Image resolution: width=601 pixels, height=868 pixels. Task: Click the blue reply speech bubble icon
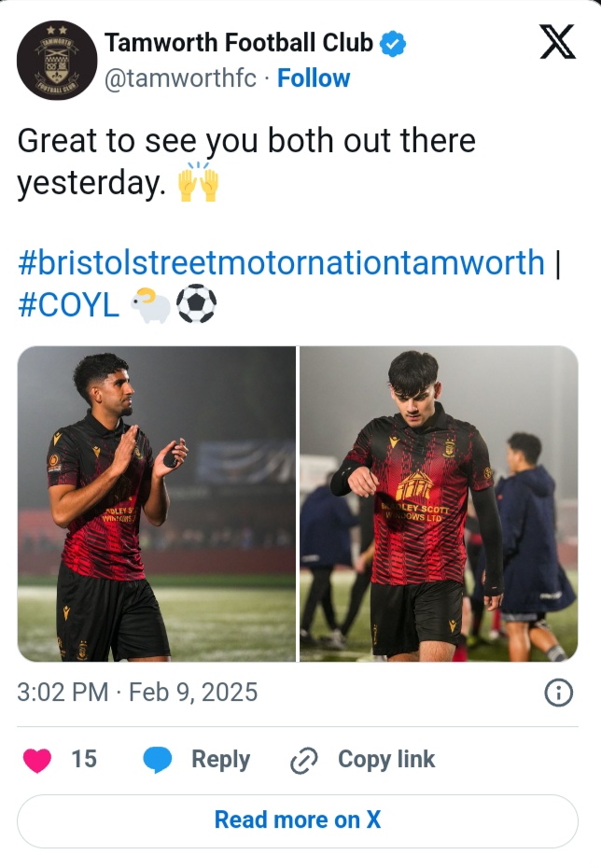pos(158,761)
